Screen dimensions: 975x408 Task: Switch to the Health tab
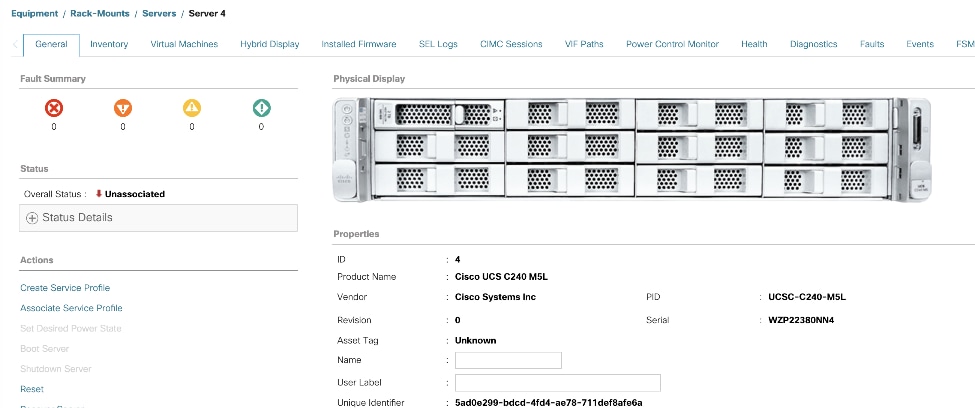point(754,44)
